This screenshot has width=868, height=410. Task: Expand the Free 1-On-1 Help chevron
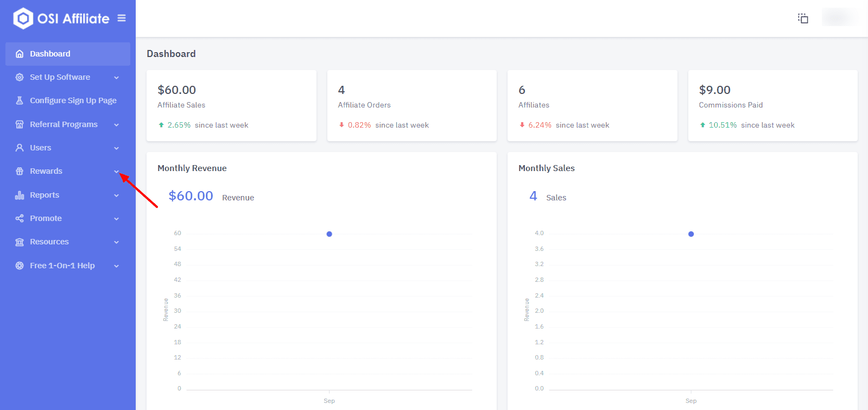pos(116,266)
